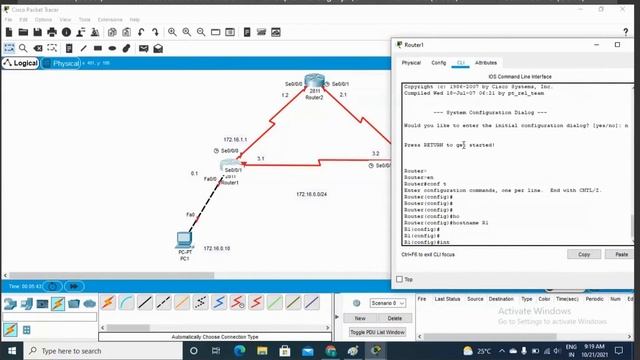Viewport: 640px width, 360px height.
Task: Expand the PDU list panel arrow
Action: pos(337,317)
